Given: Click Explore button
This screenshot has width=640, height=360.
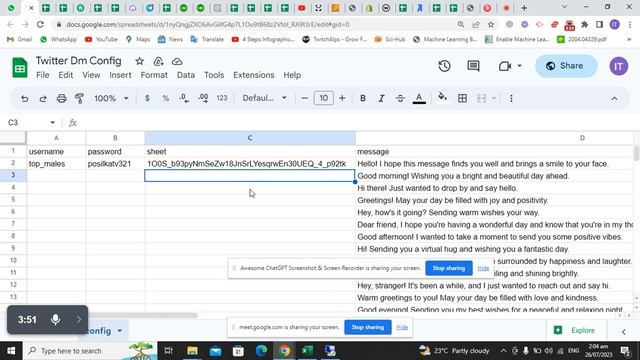Looking at the screenshot, I should (x=576, y=330).
